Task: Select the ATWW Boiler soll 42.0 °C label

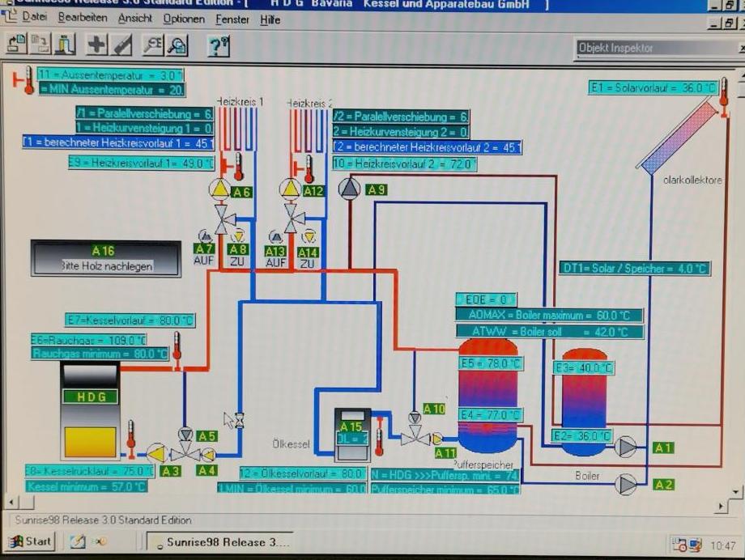Action: 550,332
